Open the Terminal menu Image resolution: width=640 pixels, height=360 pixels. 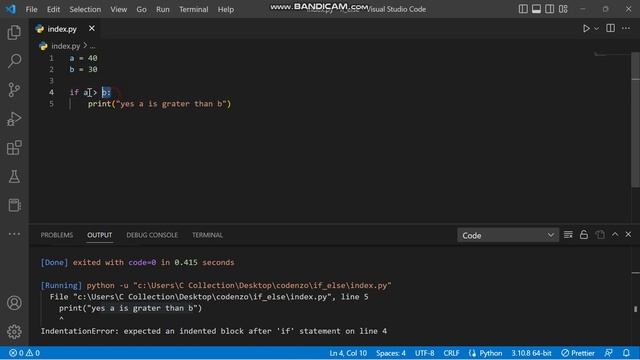click(x=193, y=9)
